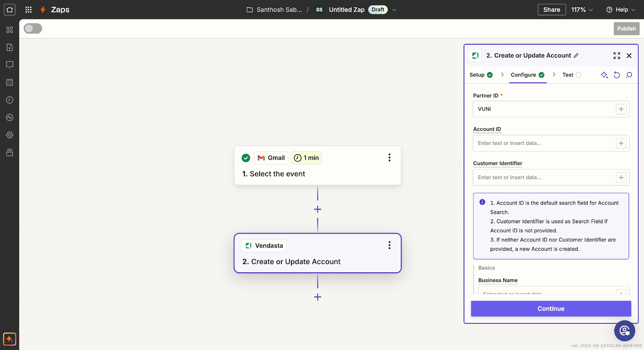Click the Vendasta logo in panel header
Viewport: 644px width, 350px height.
[475, 56]
